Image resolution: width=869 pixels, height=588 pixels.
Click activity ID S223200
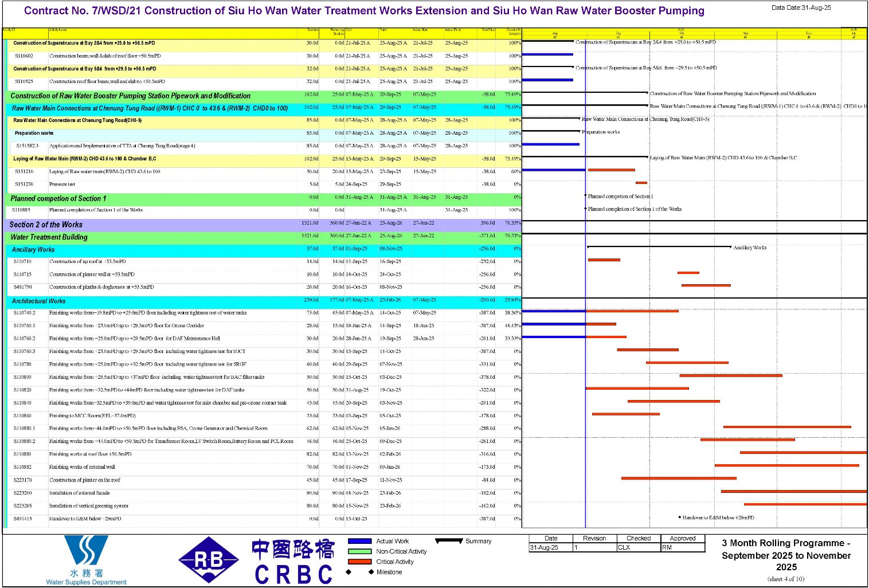[23, 493]
